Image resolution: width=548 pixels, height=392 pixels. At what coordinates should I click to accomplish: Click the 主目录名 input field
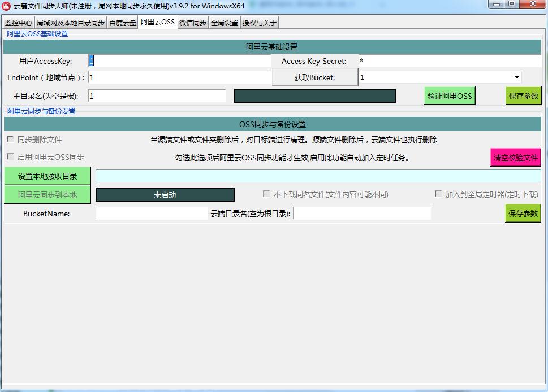coord(157,96)
